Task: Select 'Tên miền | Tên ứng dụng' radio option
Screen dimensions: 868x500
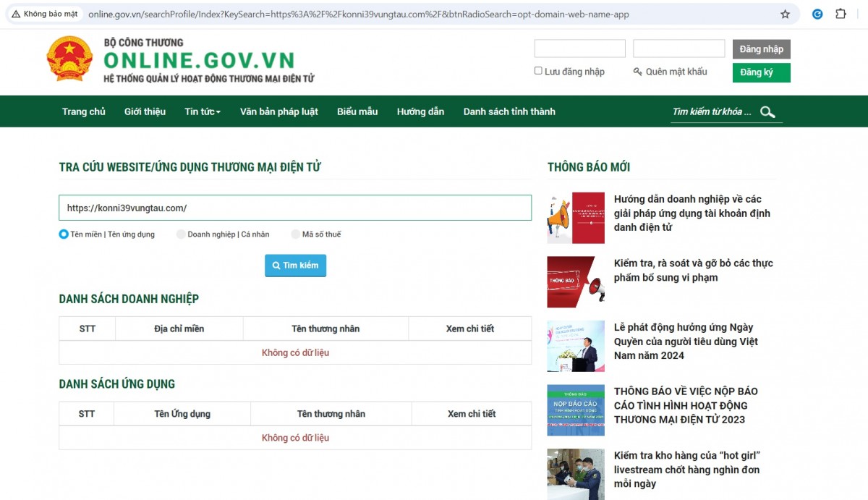Action: coord(64,234)
